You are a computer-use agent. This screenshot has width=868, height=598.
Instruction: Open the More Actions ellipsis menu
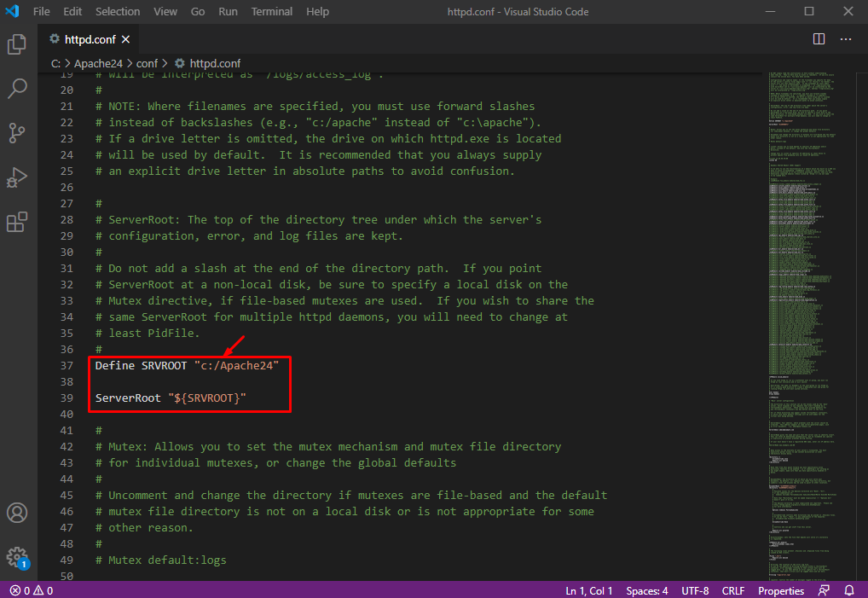click(846, 38)
